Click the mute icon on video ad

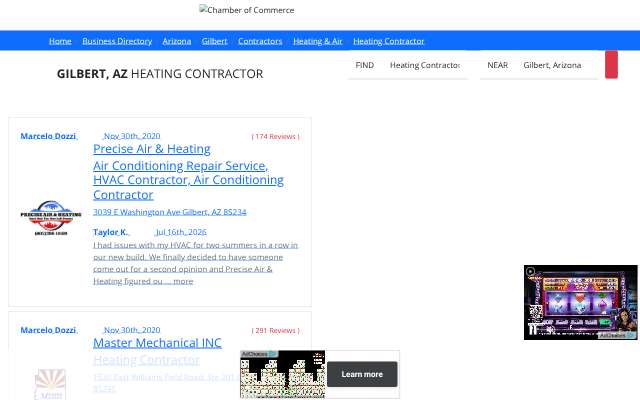(550, 330)
